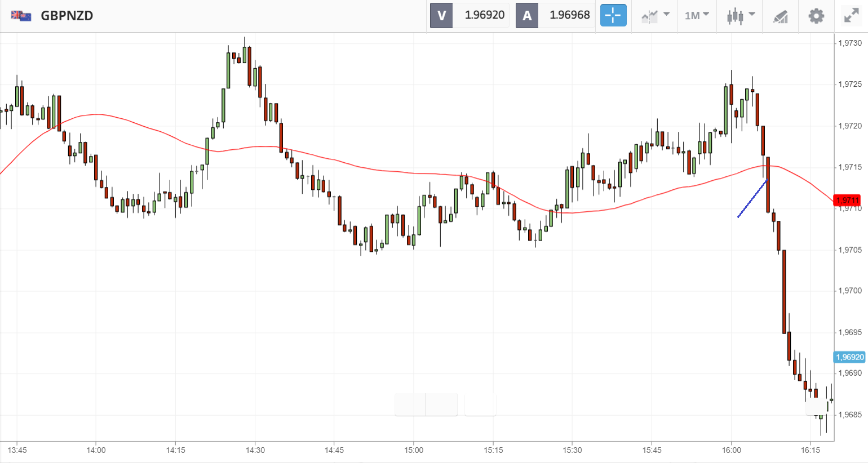
Task: Toggle the crosshair cursor tool
Action: coord(613,15)
